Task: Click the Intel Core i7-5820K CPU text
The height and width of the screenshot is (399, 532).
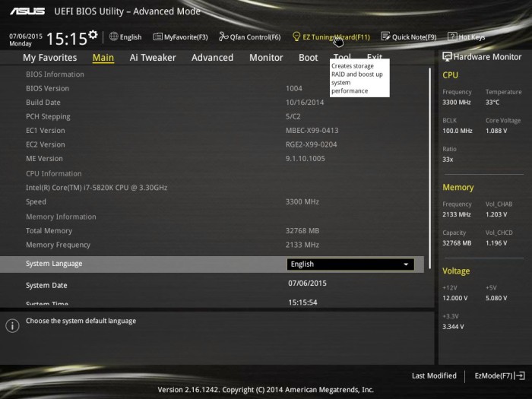Action: click(97, 187)
